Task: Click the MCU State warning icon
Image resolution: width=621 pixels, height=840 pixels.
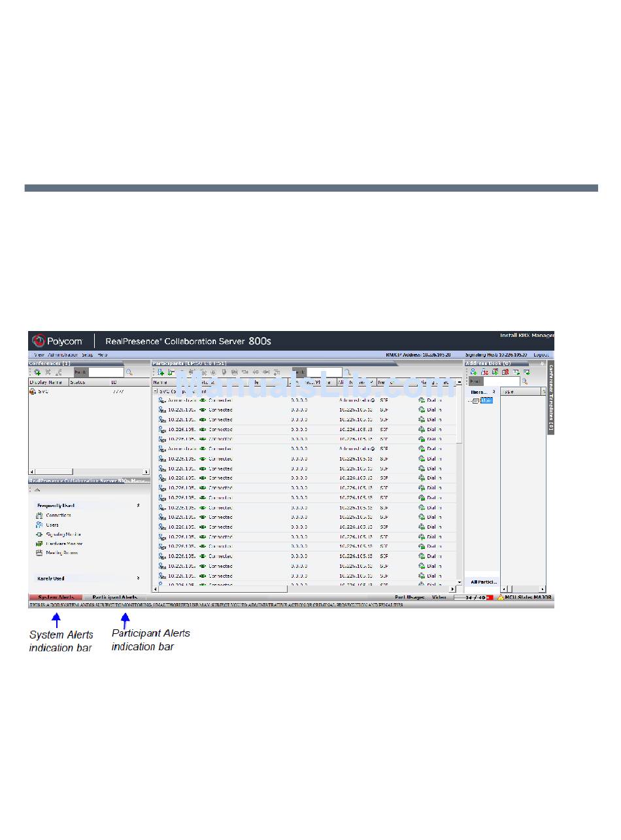Action: click(501, 597)
